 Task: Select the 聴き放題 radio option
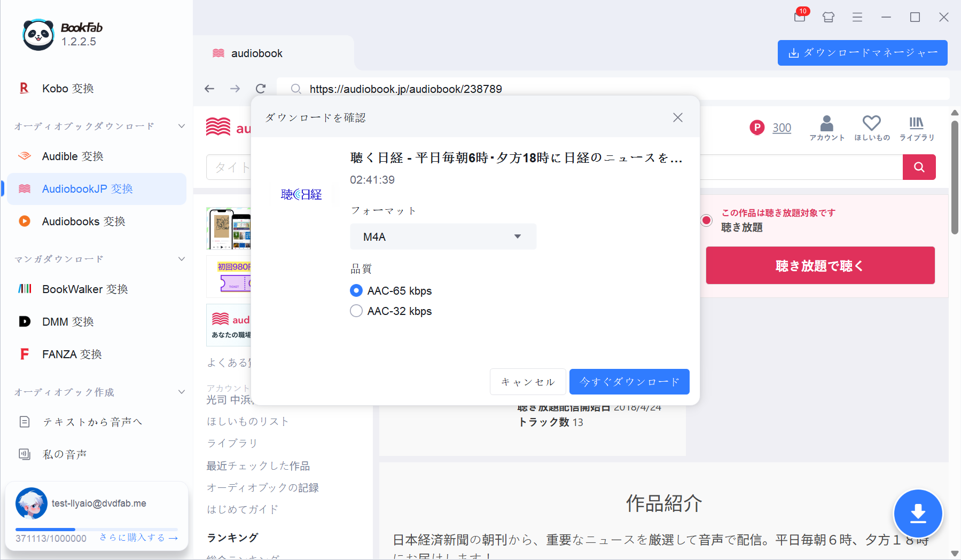click(x=706, y=220)
